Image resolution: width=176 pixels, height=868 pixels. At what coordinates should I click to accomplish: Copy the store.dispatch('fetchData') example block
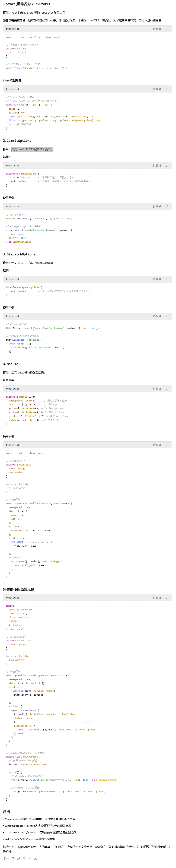[156, 316]
